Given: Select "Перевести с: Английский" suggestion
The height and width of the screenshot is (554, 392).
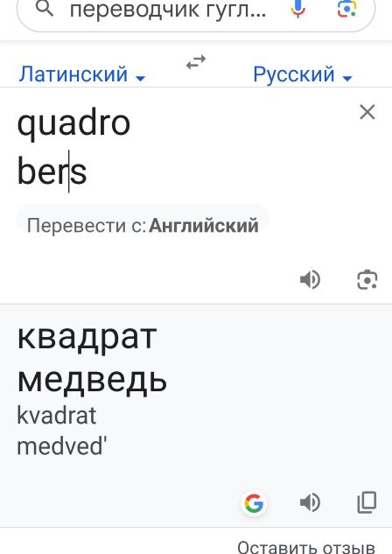Looking at the screenshot, I should click(x=143, y=225).
